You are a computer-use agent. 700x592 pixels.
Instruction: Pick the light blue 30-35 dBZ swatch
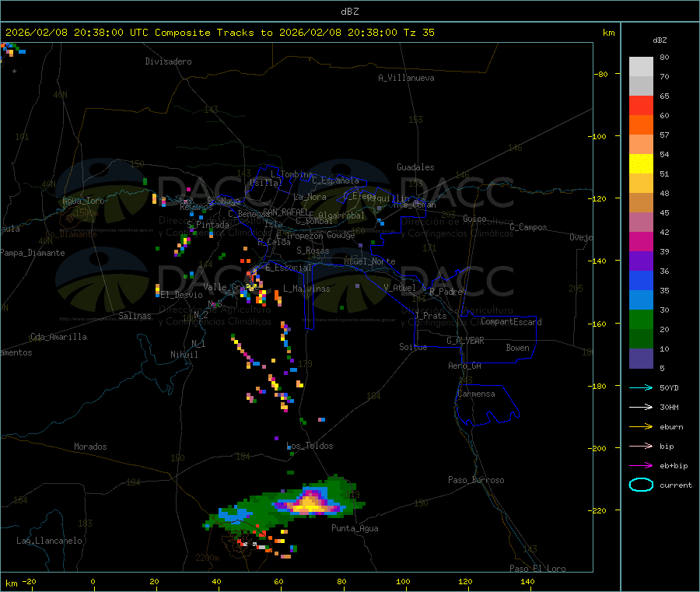(x=641, y=300)
